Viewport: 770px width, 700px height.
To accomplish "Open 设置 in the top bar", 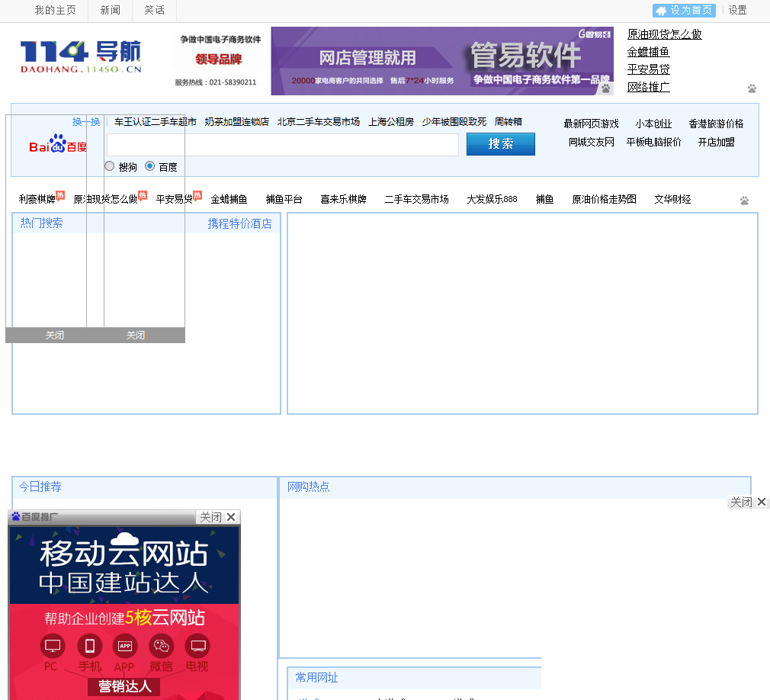I will click(737, 11).
